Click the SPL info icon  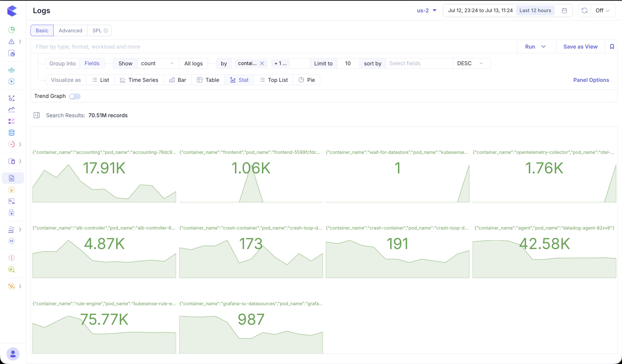(106, 31)
